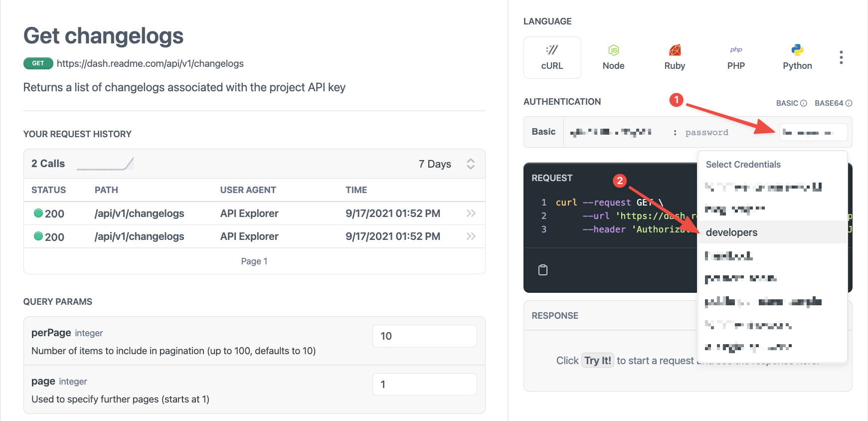Select the cURL language option
Screen dimensions: 868x421
552,57
